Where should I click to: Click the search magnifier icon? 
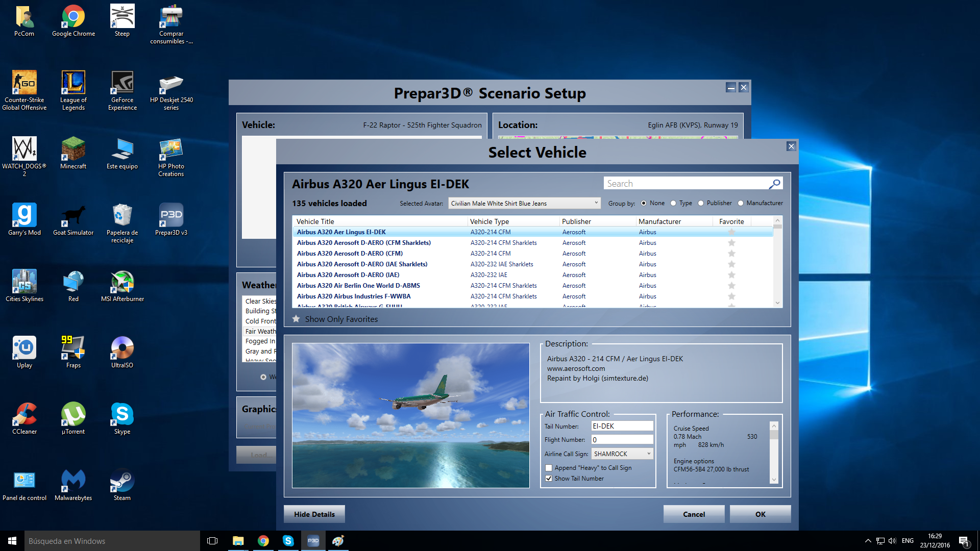coord(774,184)
